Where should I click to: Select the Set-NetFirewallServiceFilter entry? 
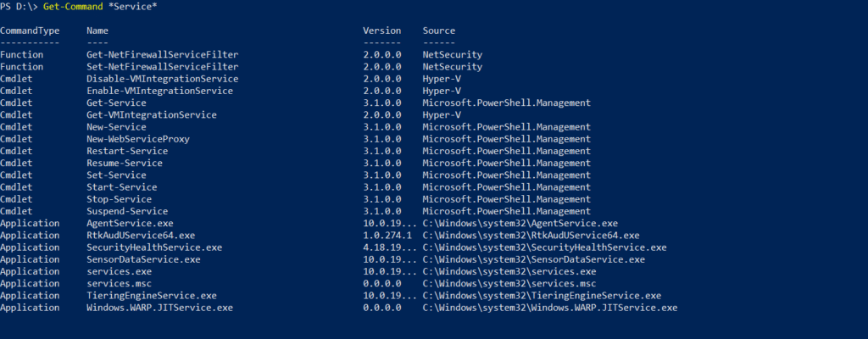163,67
